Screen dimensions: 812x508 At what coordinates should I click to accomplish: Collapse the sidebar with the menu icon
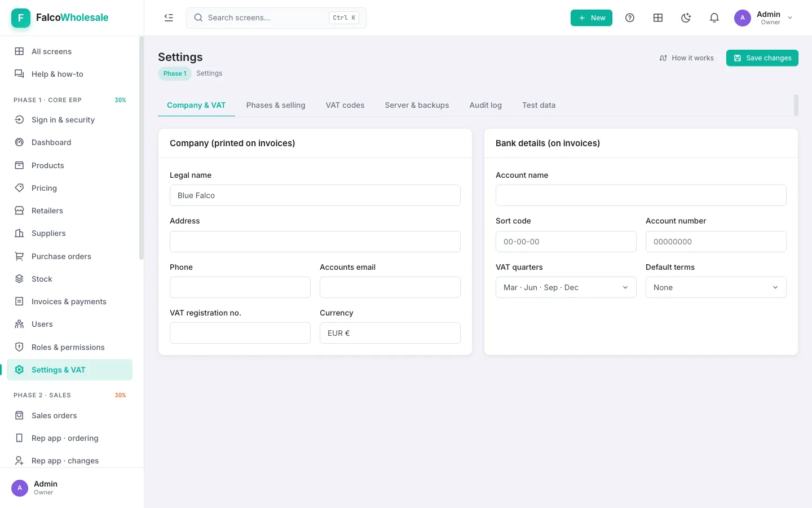169,17
